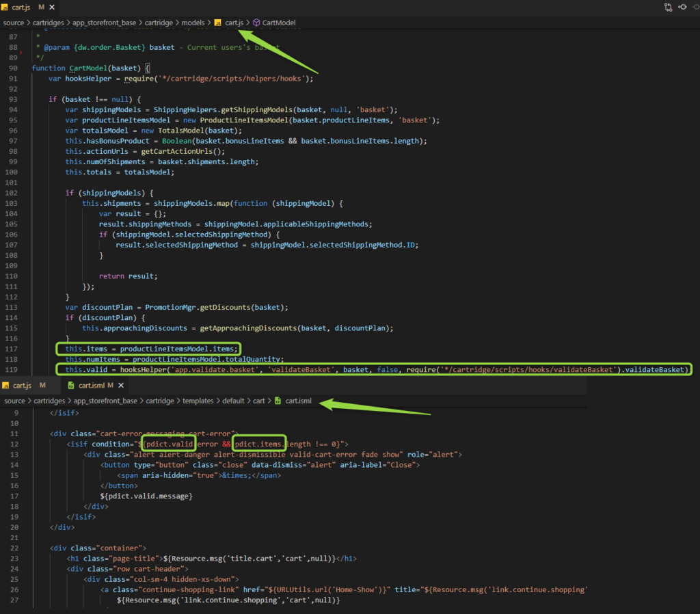
Task: Click the 'cart' folder breadcrumb in lower editor
Action: (259, 401)
